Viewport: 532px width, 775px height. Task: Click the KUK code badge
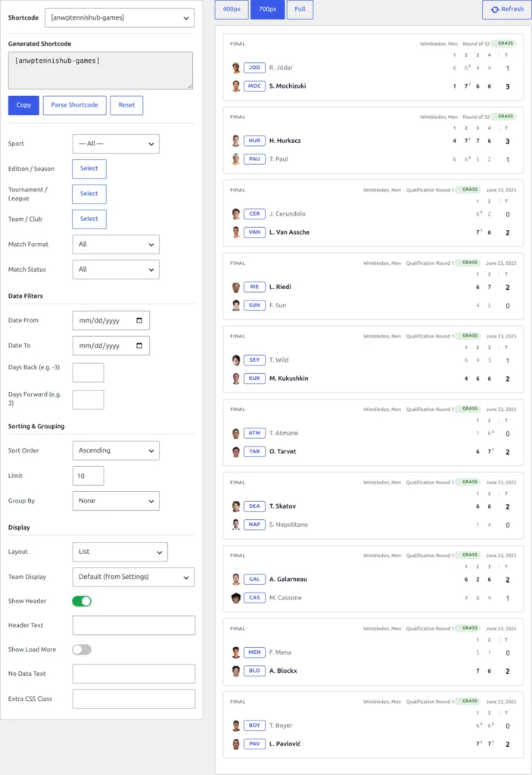[254, 378]
